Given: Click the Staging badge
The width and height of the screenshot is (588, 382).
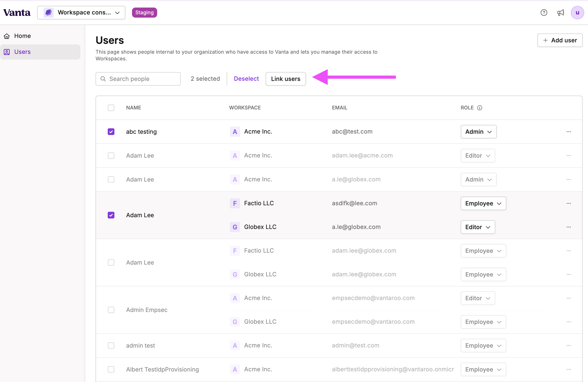Looking at the screenshot, I should click(x=144, y=13).
